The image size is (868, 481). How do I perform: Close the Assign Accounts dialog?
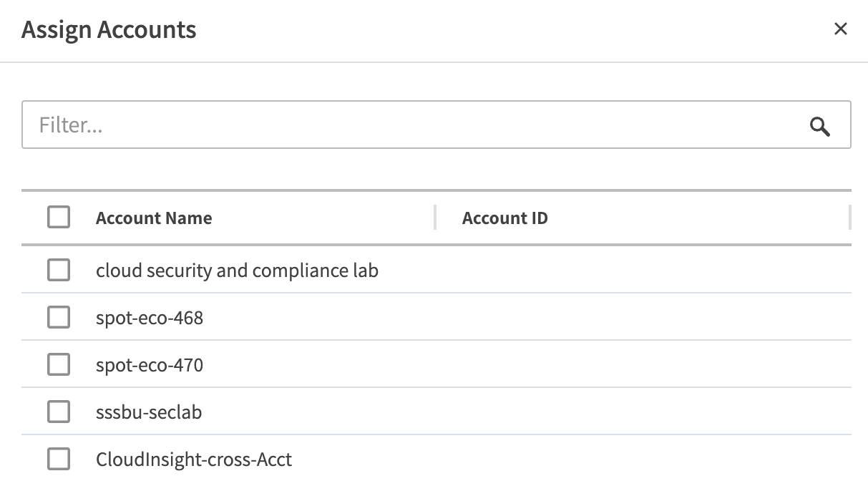841,29
